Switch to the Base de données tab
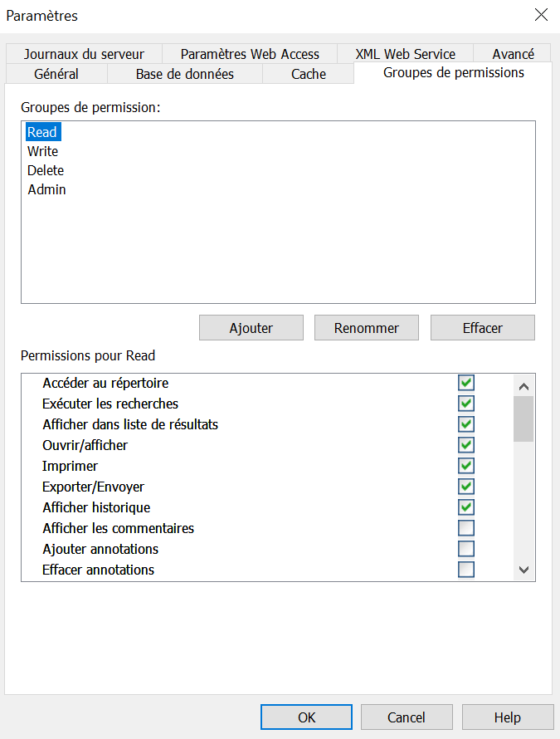The height and width of the screenshot is (739, 560). tap(185, 74)
